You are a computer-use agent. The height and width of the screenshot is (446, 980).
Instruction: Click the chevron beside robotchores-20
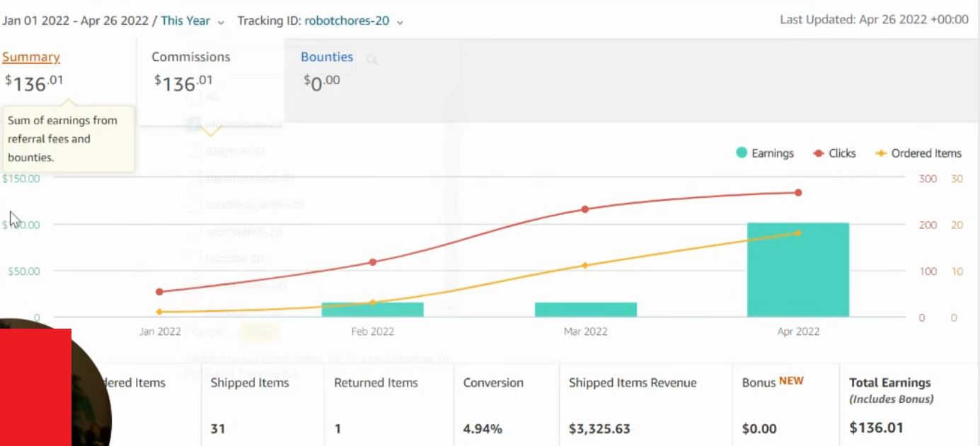pos(400,22)
